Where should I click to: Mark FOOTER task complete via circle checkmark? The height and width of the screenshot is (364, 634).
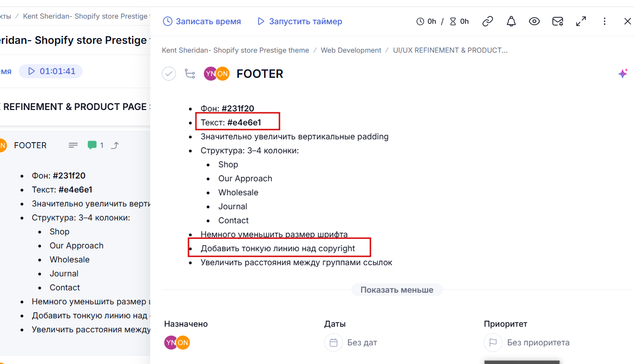169,74
